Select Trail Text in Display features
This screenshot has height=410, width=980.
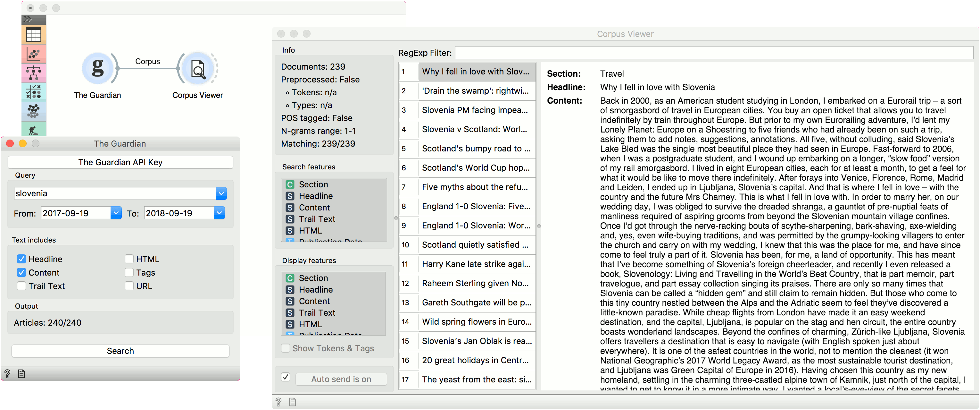[334, 313]
